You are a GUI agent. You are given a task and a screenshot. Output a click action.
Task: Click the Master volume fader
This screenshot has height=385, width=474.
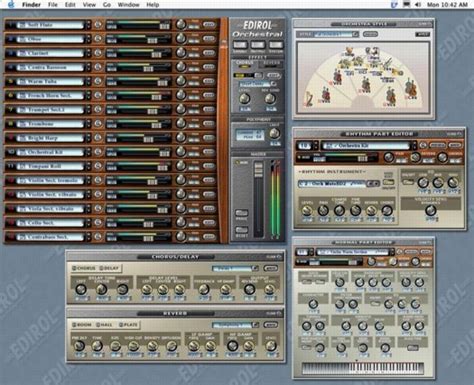[258, 170]
